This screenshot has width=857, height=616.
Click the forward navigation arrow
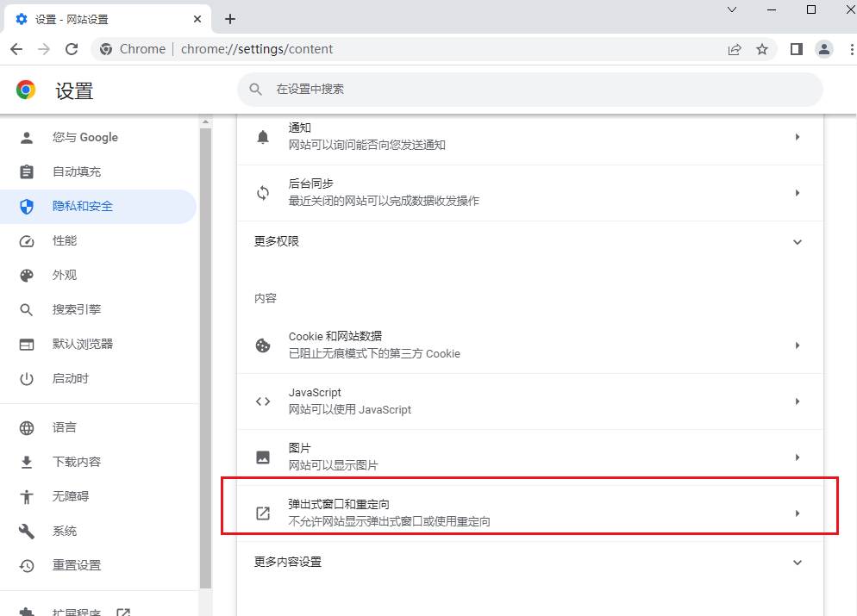tap(44, 49)
